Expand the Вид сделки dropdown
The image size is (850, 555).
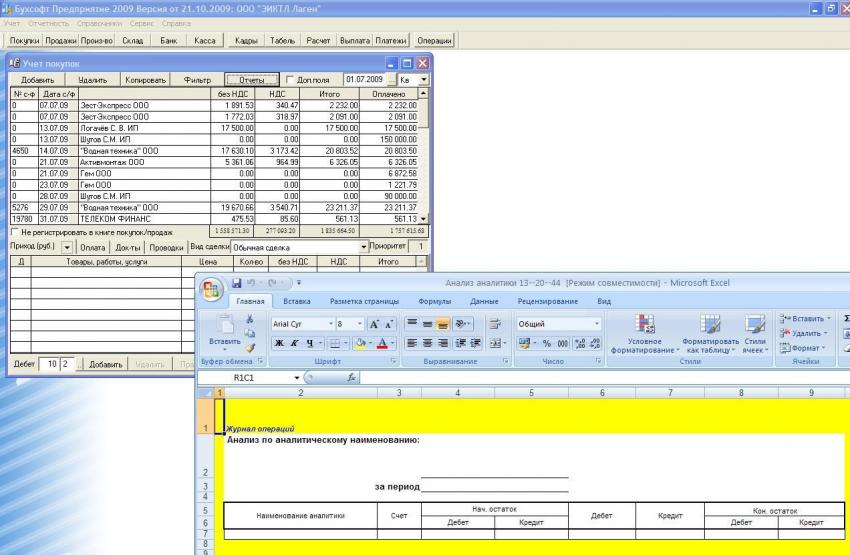pyautogui.click(x=362, y=246)
